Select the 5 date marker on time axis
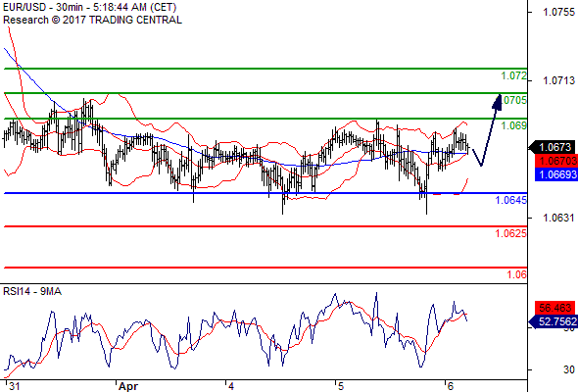This screenshot has height=392, width=578. click(341, 386)
